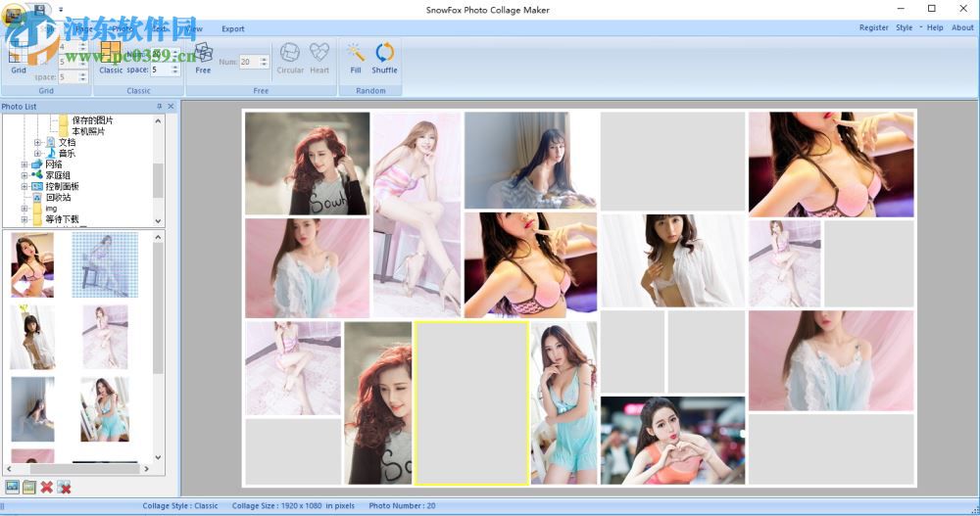Expand the 控制面板 tree node

point(24,186)
